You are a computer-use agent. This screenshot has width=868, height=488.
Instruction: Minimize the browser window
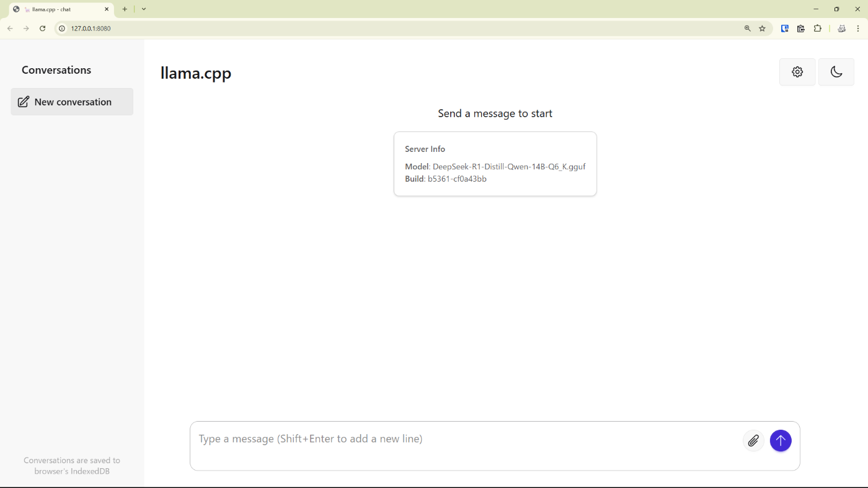(816, 9)
